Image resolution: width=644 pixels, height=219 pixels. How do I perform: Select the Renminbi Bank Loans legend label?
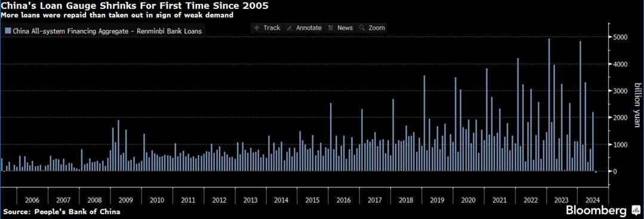point(107,31)
